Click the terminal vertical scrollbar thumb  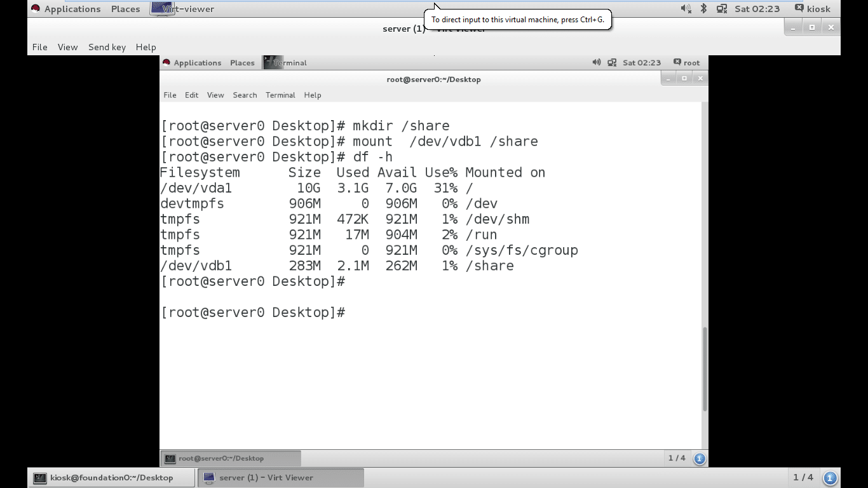pos(705,369)
